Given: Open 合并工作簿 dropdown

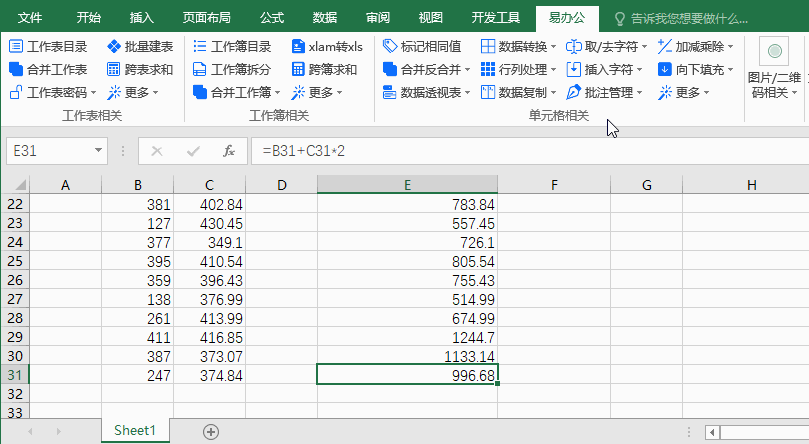Looking at the screenshot, I should pos(278,93).
